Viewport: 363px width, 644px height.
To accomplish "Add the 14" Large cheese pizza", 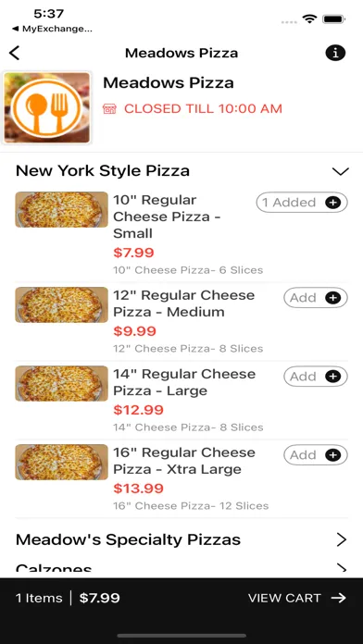I will [x=316, y=377].
